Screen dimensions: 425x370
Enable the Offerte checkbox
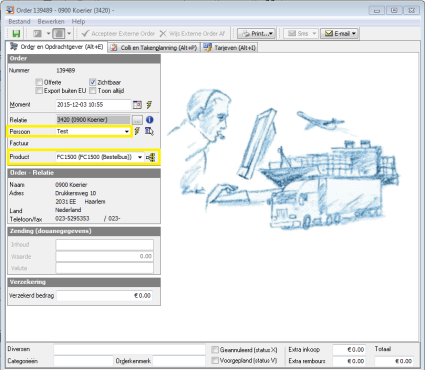39,82
